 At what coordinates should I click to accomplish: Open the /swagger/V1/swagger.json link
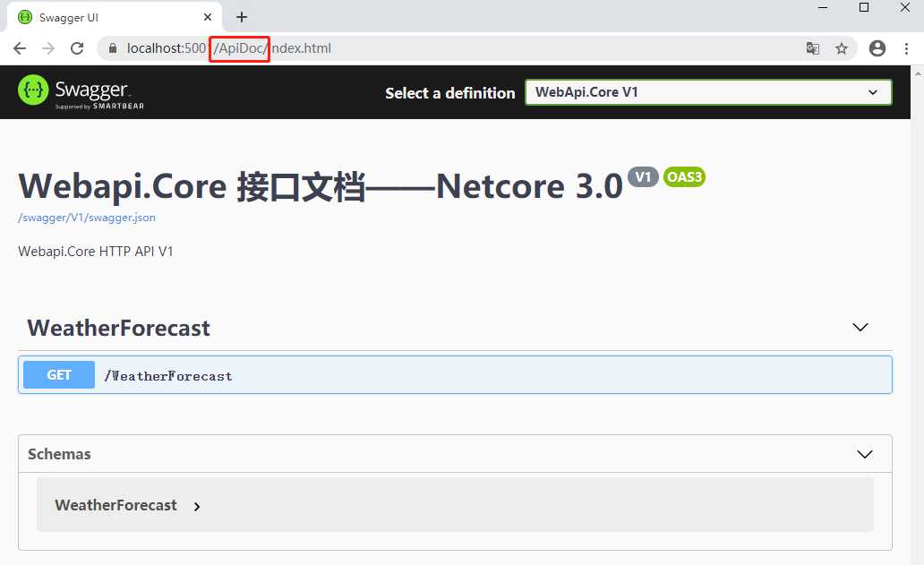tap(87, 218)
